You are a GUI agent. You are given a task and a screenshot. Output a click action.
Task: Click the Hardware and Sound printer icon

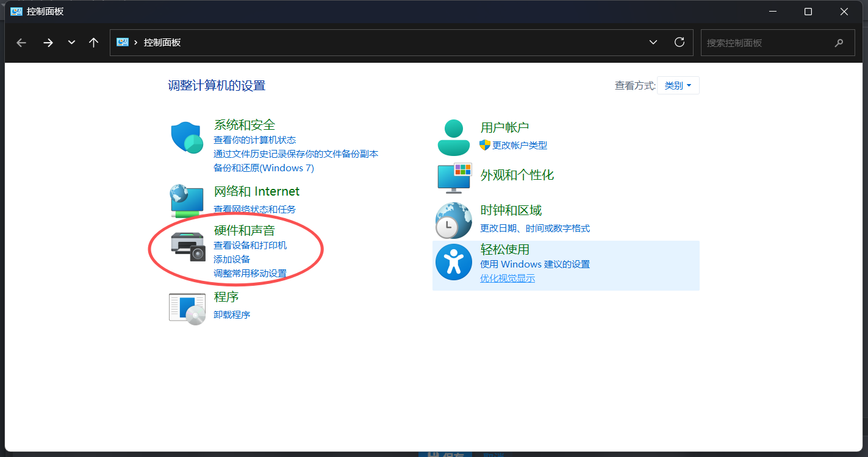tap(188, 246)
